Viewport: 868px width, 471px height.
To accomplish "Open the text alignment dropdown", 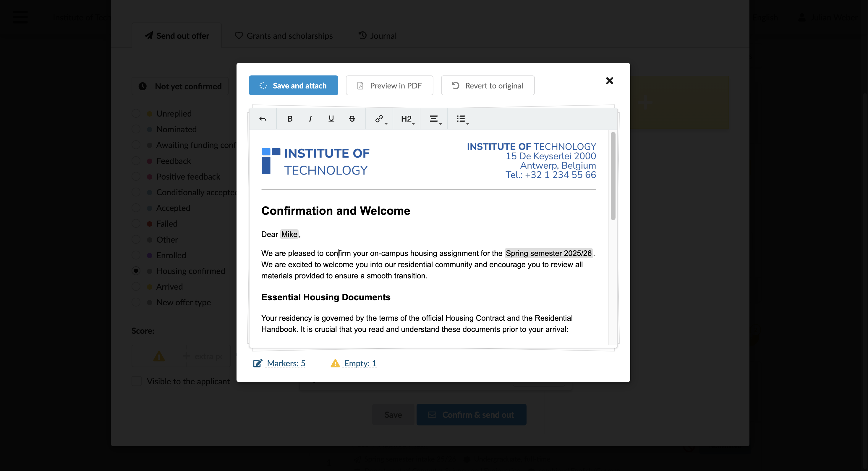I will (435, 119).
